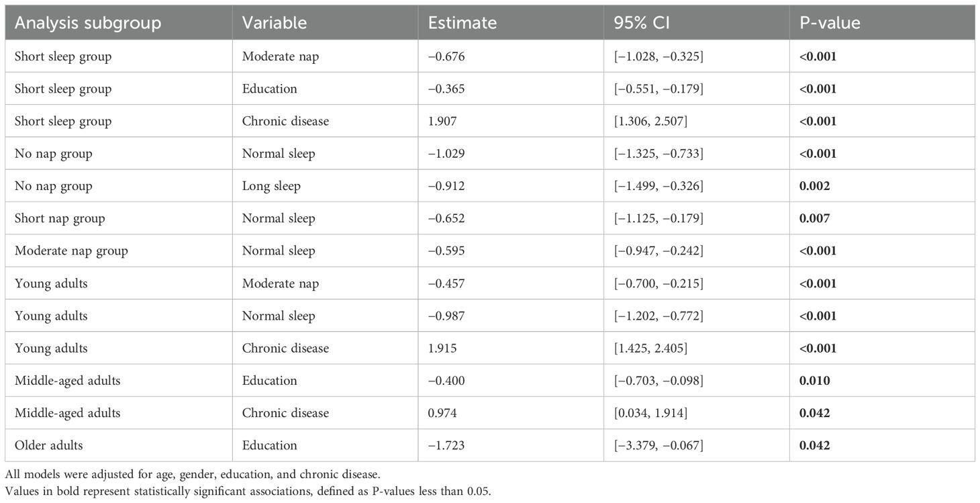Click the footnote about adjusted models

(x=196, y=476)
